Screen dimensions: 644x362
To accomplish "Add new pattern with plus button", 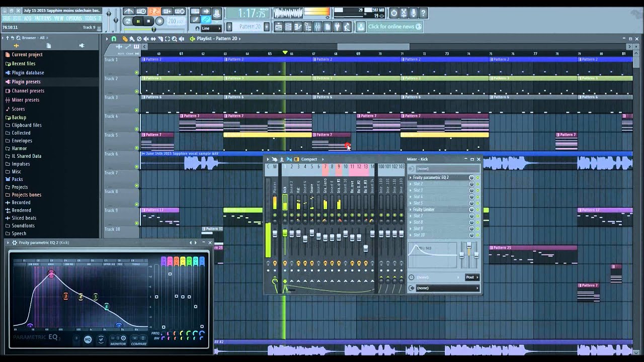I will 267,27.
